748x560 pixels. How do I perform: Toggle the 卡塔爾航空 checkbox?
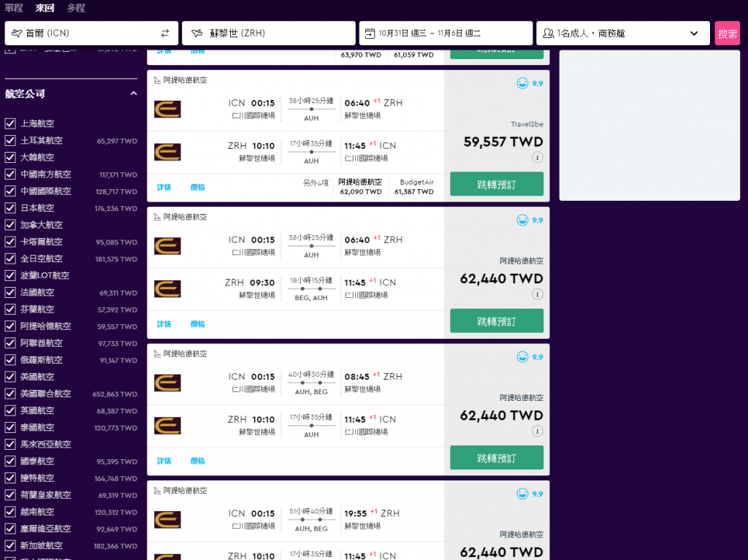pos(10,242)
